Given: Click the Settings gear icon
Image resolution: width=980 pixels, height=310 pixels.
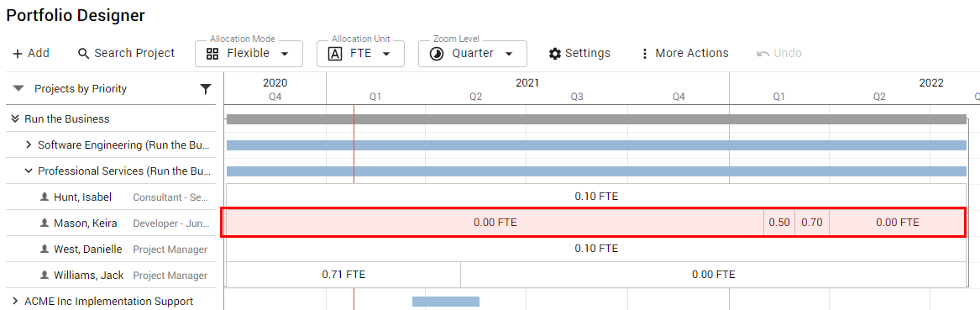Looking at the screenshot, I should tap(554, 54).
